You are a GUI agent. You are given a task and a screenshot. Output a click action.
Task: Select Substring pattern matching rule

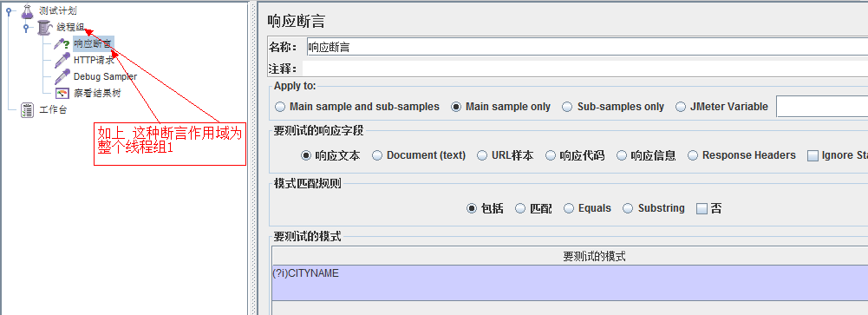click(x=654, y=209)
